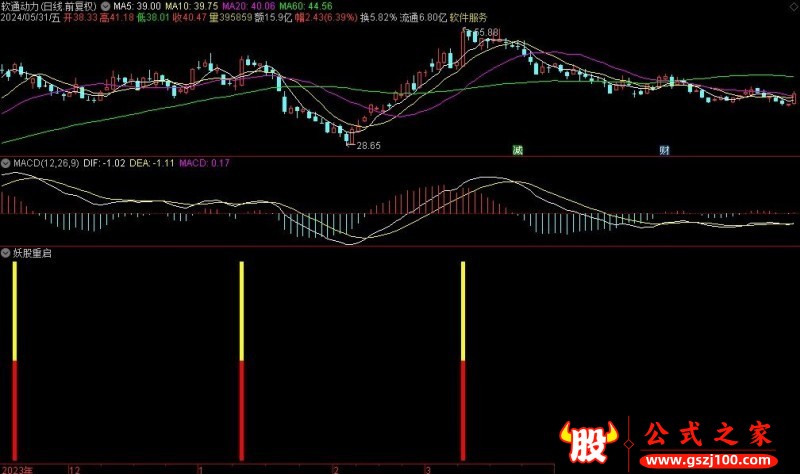Image resolution: width=800 pixels, height=474 pixels.
Task: Click yellow part of leftmost signal bar
Action: point(15,312)
